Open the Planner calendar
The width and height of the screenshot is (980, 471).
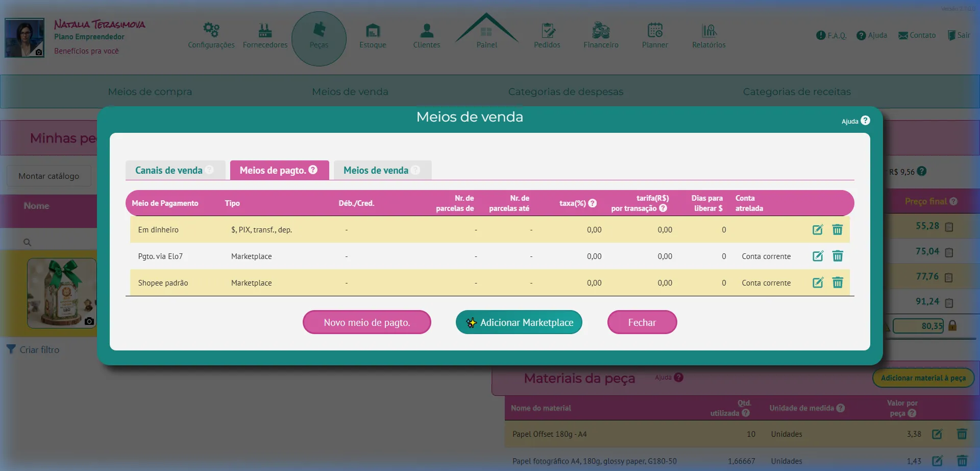[654, 33]
